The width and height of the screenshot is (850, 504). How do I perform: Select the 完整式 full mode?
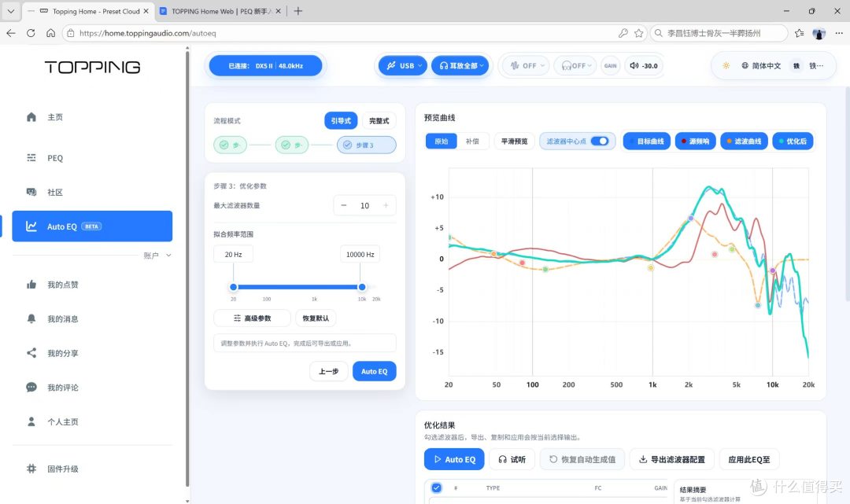379,121
